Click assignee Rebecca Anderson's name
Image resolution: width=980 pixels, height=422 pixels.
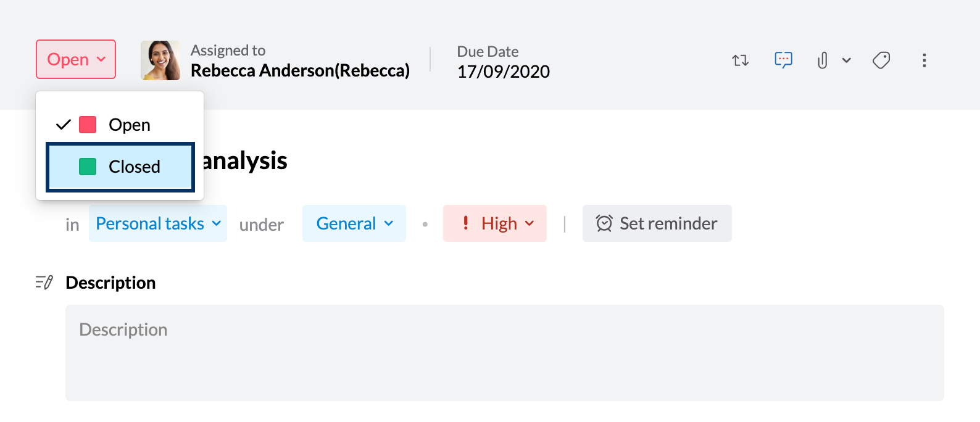(301, 70)
